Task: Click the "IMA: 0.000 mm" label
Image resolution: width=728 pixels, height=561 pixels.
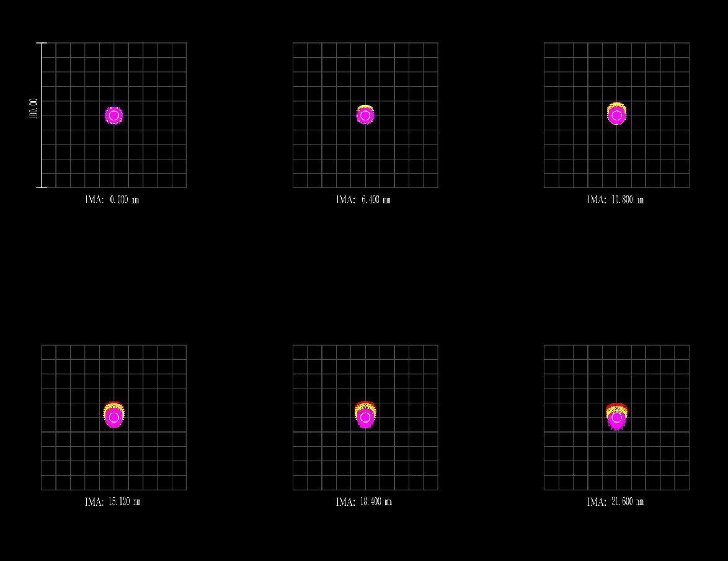Action: [112, 200]
